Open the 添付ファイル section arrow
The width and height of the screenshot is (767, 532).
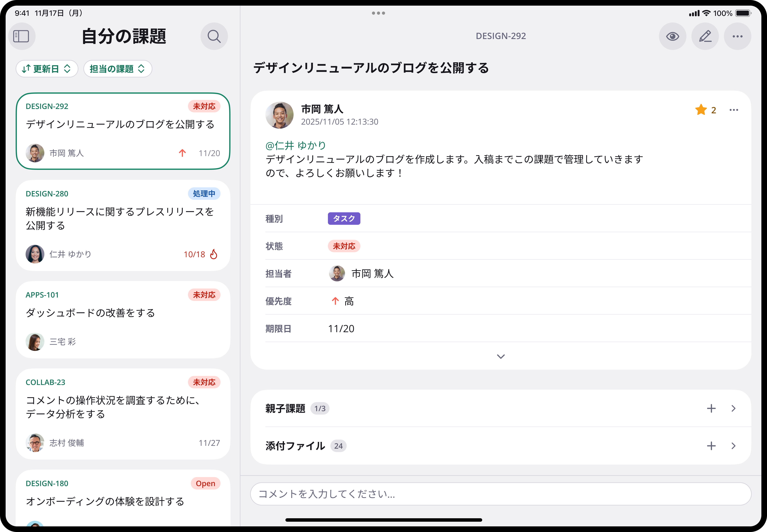coord(733,446)
